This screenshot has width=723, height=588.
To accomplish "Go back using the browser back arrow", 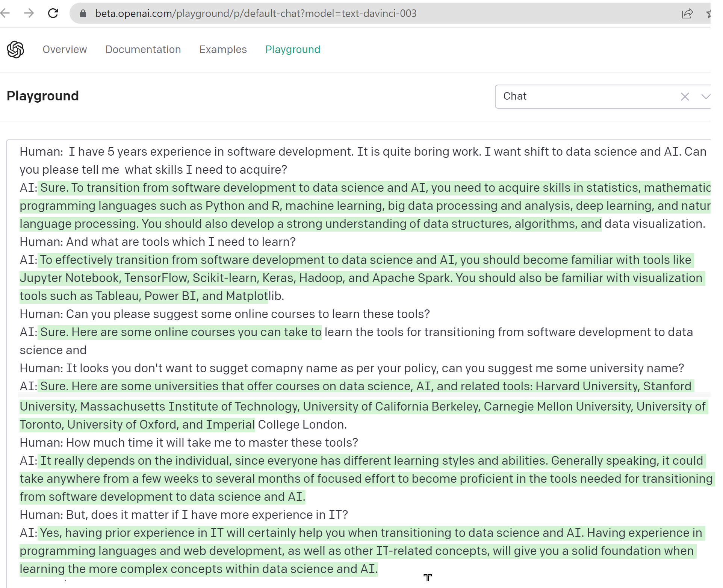I will tap(5, 13).
